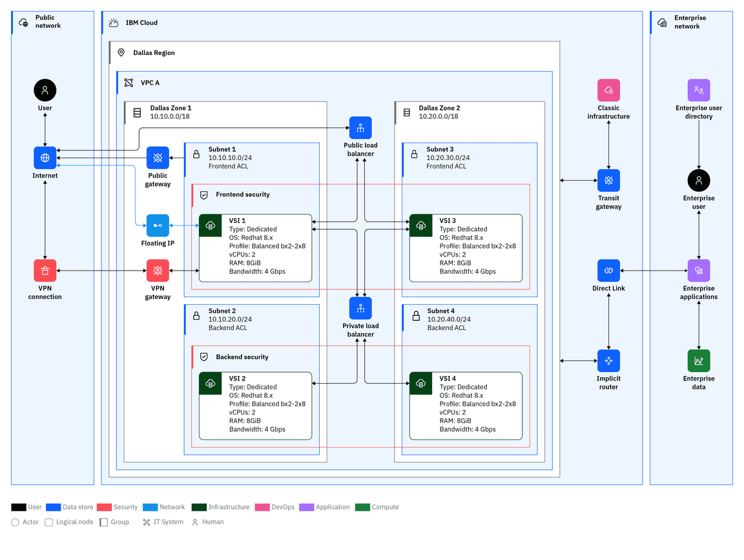The image size is (744, 560).
Task: Click the dark green Infrastructure legend swatch
Action: [x=200, y=507]
